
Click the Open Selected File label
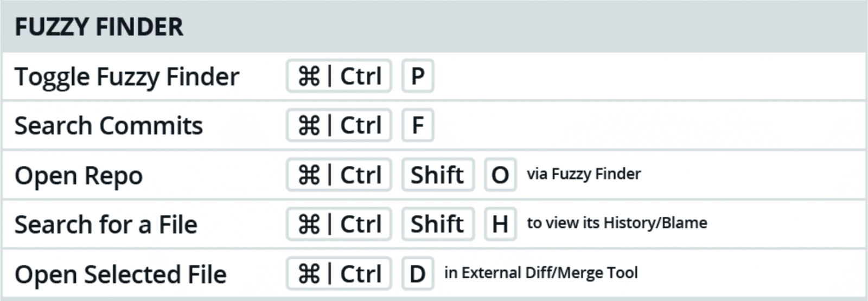coord(120,274)
